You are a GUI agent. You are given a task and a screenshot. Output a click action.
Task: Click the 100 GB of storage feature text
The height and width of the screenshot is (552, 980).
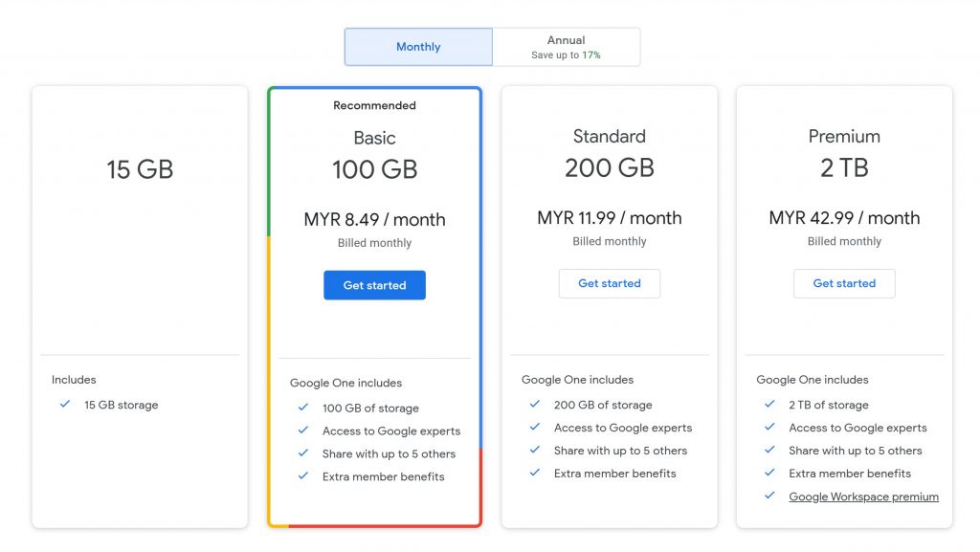coord(370,408)
